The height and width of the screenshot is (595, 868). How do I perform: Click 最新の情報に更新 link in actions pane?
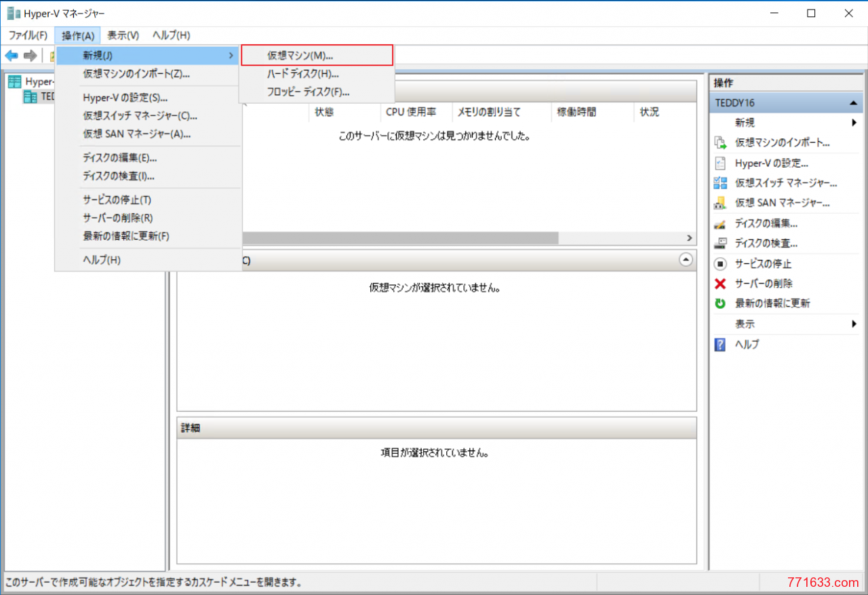point(772,303)
